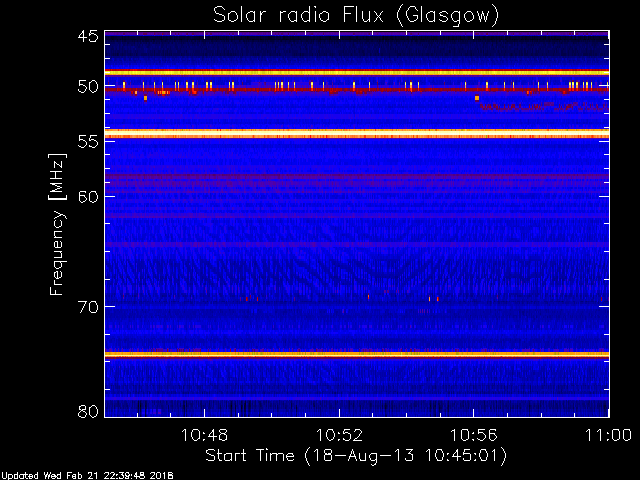Click the 60 MHz frequency tick label
This screenshot has height=480, width=640.
pyautogui.click(x=87, y=196)
